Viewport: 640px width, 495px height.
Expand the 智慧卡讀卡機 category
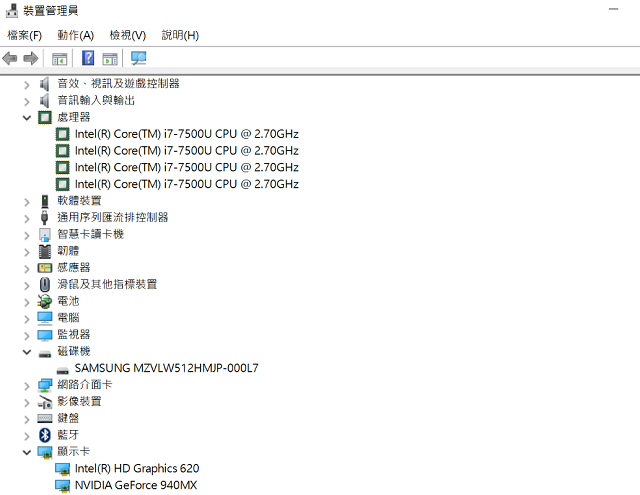click(27, 235)
